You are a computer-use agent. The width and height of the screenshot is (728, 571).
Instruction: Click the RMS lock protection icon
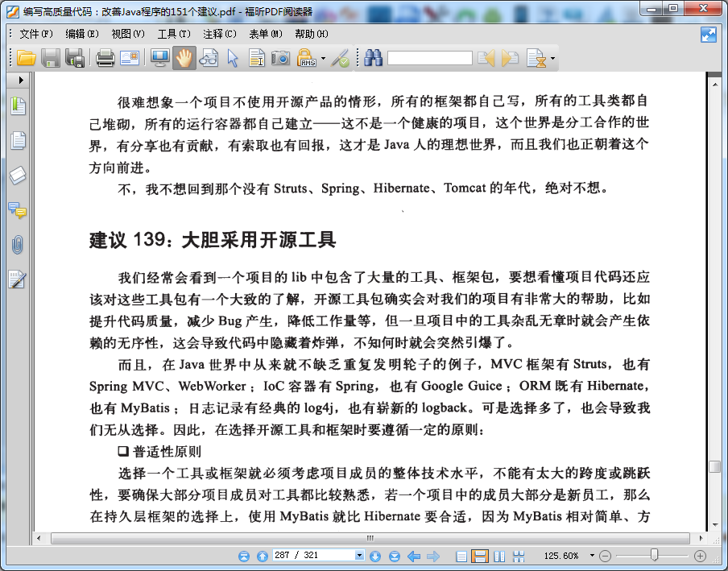tap(307, 58)
